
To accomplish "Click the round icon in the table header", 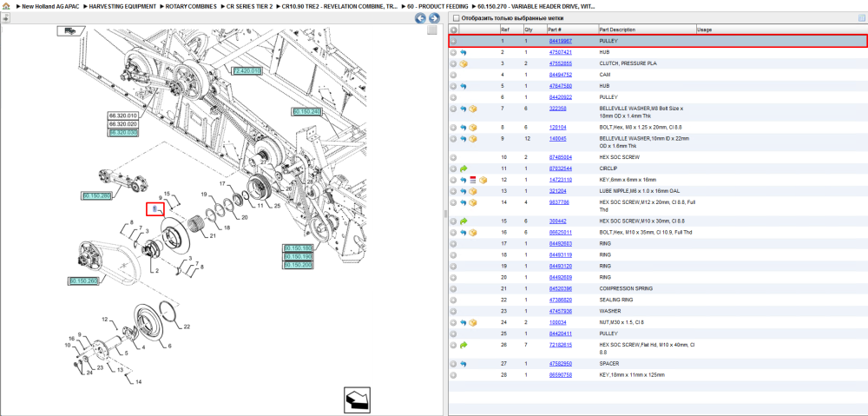I will 453,30.
